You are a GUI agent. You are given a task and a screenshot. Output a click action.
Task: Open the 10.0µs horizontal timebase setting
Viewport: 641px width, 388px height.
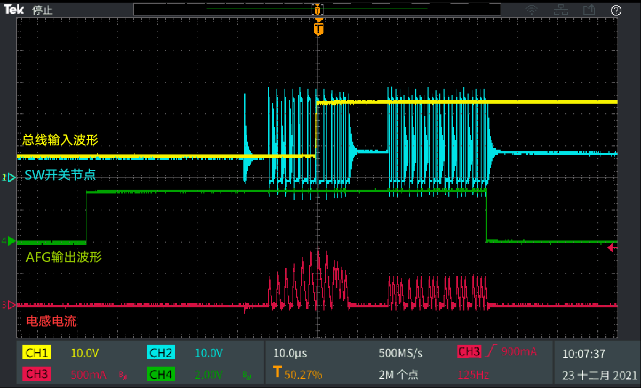coord(290,353)
